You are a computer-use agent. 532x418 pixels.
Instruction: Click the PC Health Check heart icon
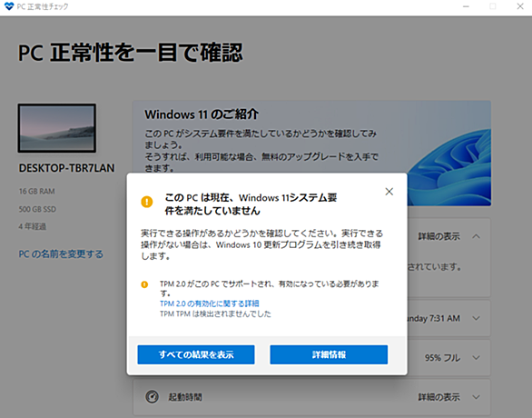point(9,6)
